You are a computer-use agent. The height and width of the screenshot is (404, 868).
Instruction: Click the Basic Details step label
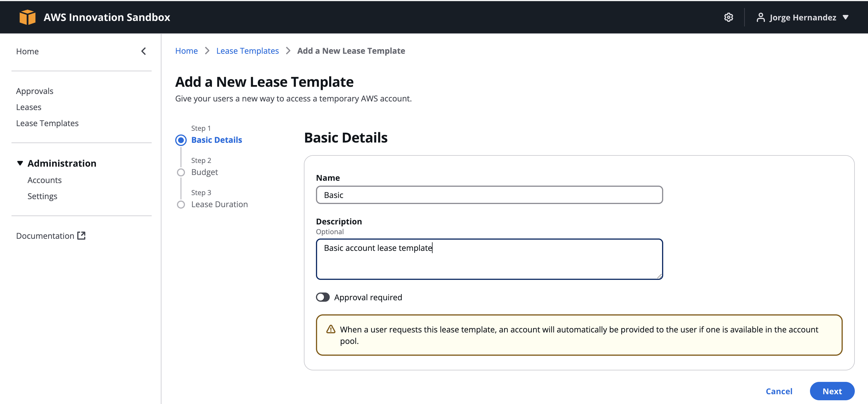point(217,140)
